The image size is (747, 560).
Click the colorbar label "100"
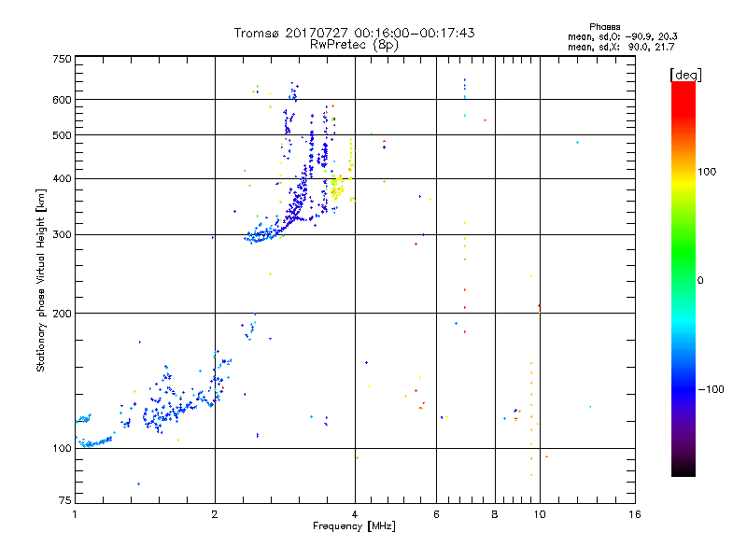click(x=707, y=172)
